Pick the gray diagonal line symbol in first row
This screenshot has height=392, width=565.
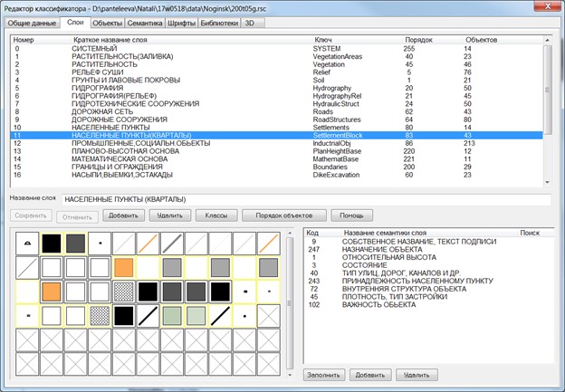coord(171,243)
